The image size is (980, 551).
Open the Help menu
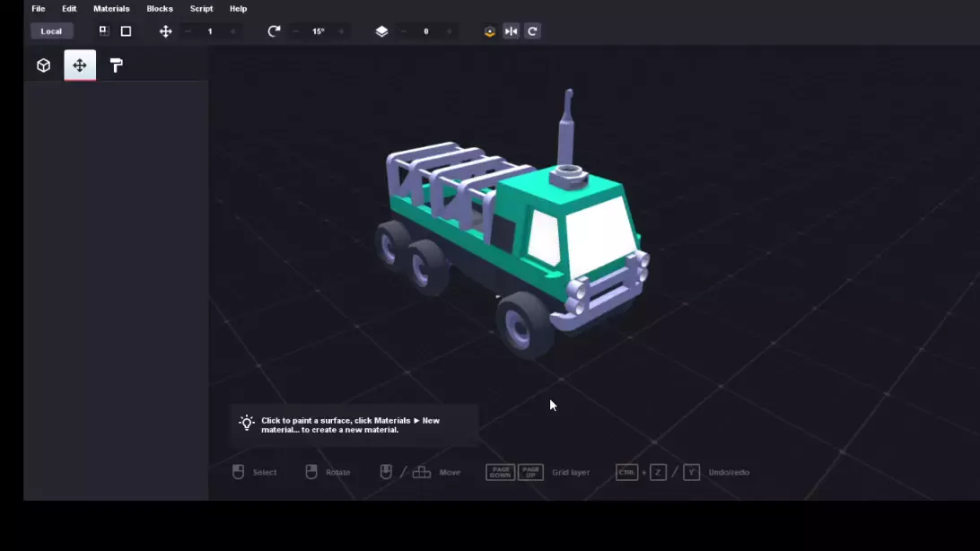[x=238, y=9]
